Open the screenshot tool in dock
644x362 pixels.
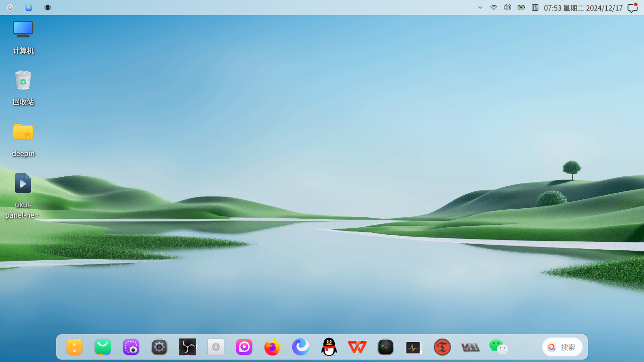tap(131, 347)
